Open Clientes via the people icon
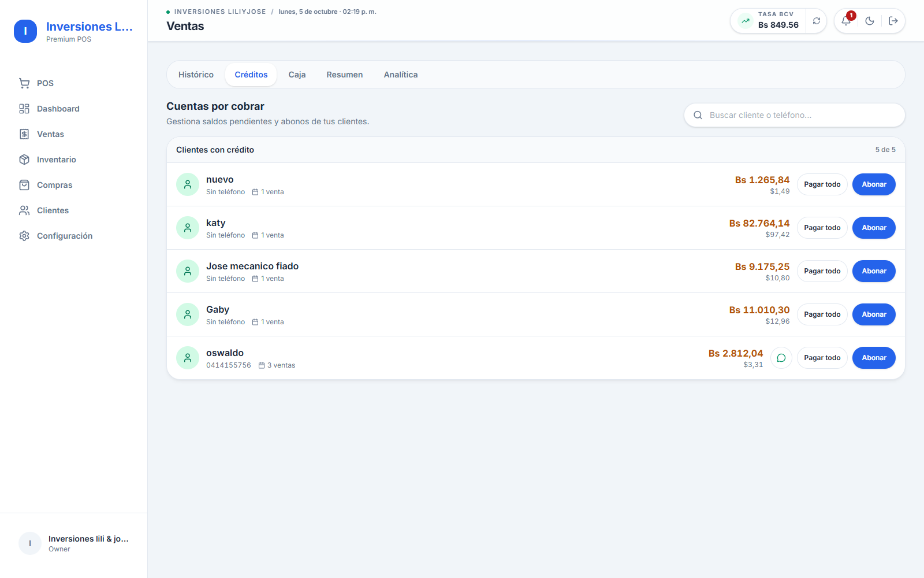The image size is (924, 578). pos(24,210)
